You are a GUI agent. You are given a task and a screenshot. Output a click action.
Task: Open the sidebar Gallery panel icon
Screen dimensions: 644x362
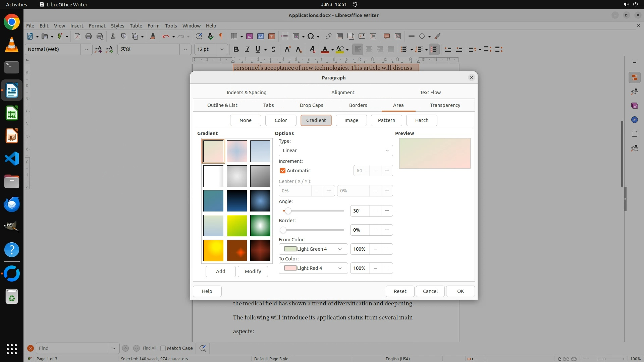634,106
